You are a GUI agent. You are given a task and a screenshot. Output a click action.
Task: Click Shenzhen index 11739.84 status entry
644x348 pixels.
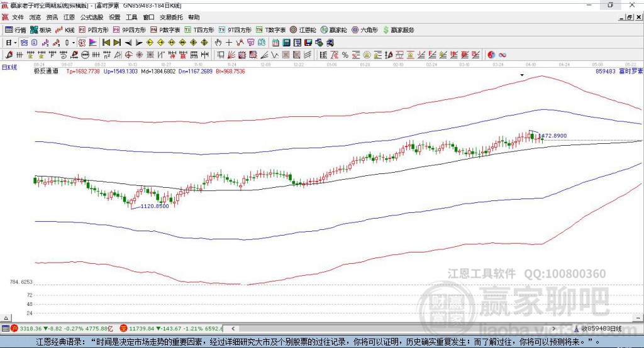(x=171, y=329)
